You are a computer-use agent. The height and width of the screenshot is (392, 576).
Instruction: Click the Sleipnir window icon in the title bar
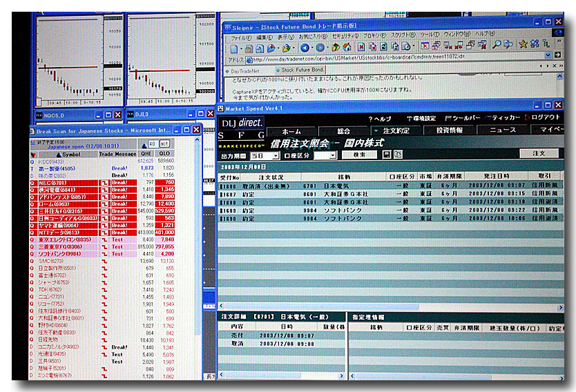click(228, 28)
